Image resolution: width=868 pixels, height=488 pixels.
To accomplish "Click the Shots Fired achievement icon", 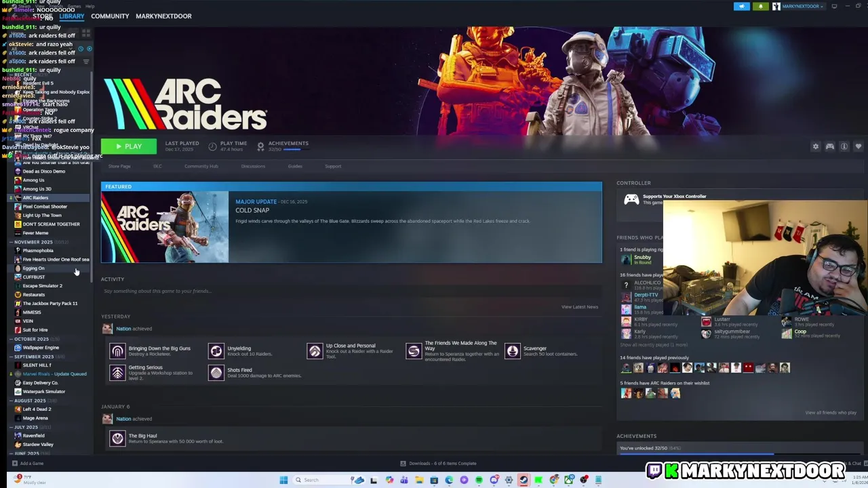I will [x=216, y=373].
